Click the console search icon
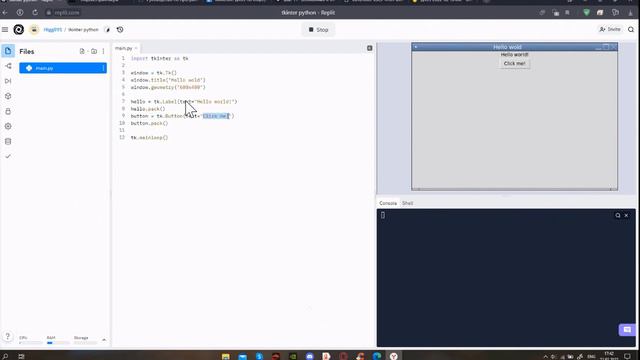The width and height of the screenshot is (640, 360). [x=618, y=216]
